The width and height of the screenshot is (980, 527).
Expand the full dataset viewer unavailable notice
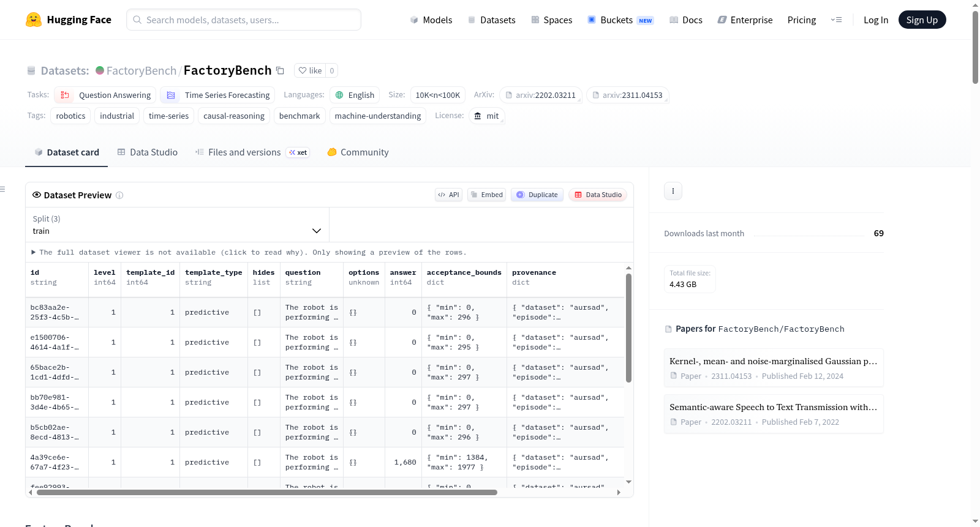pyautogui.click(x=249, y=252)
